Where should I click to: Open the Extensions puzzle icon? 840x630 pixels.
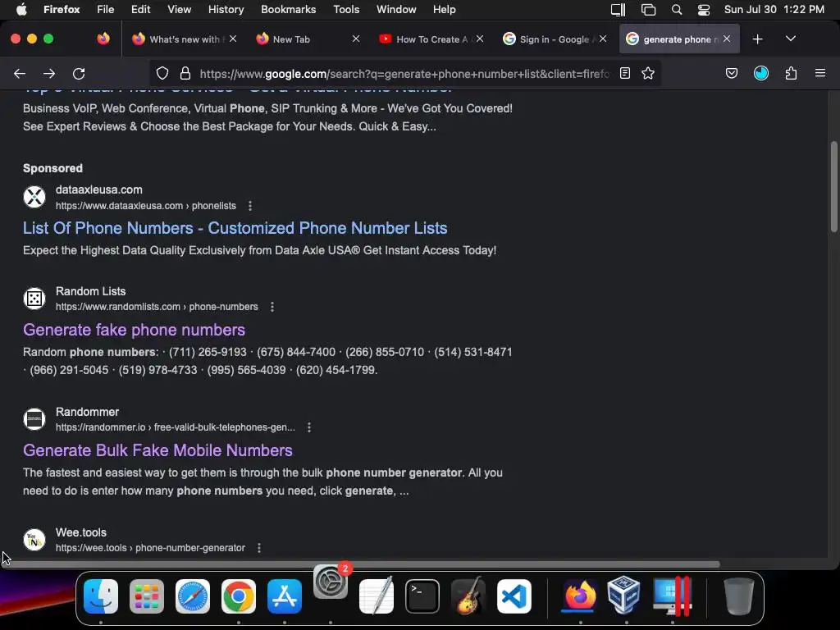click(792, 73)
